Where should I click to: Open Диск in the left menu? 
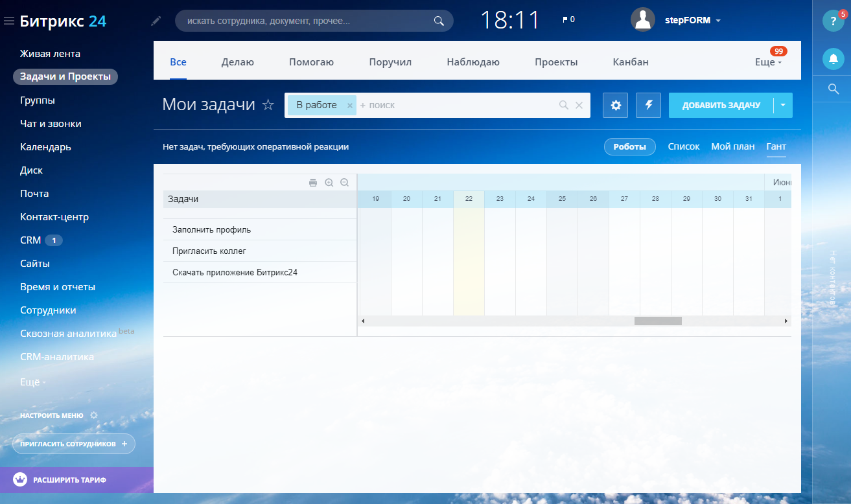pos(31,170)
